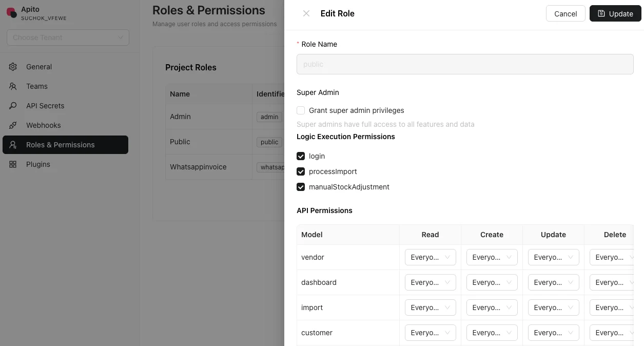
Task: Click the Roles & Permissions icon
Action: pyautogui.click(x=12, y=145)
